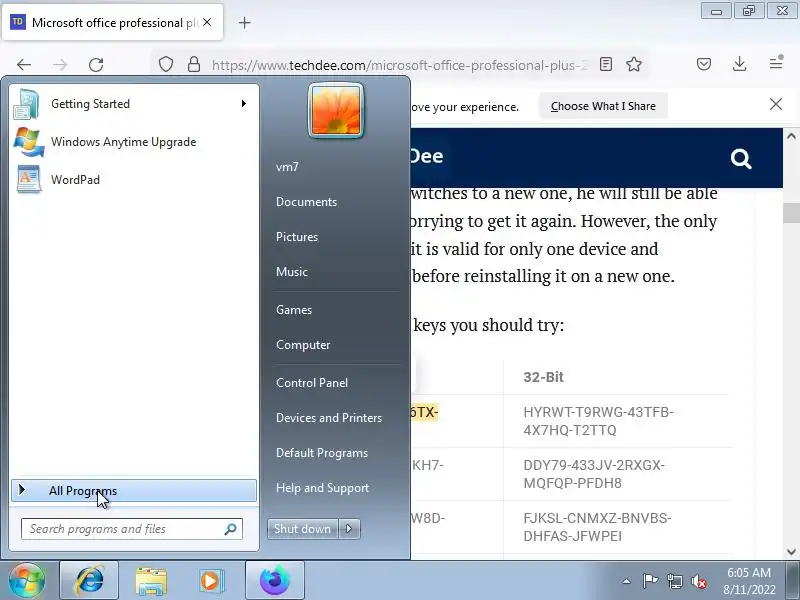Open Games from Start menu
The image size is (800, 600).
pyautogui.click(x=294, y=310)
